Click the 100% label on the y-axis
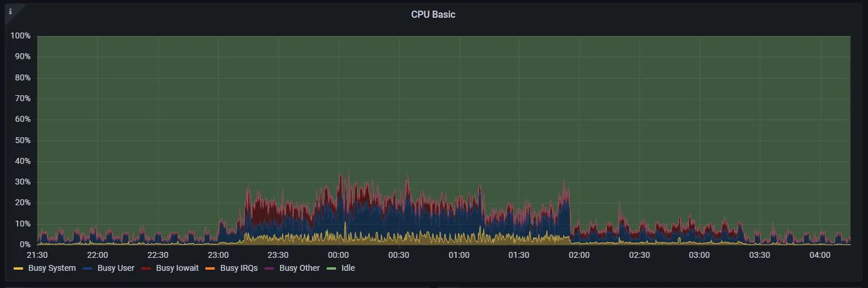Screen dimensions: 868x288 tap(21, 36)
